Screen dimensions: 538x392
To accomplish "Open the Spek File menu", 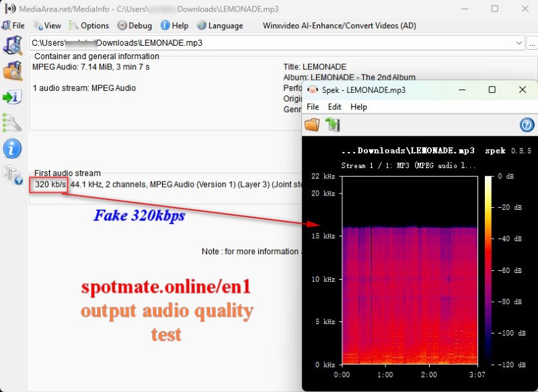I will point(313,107).
